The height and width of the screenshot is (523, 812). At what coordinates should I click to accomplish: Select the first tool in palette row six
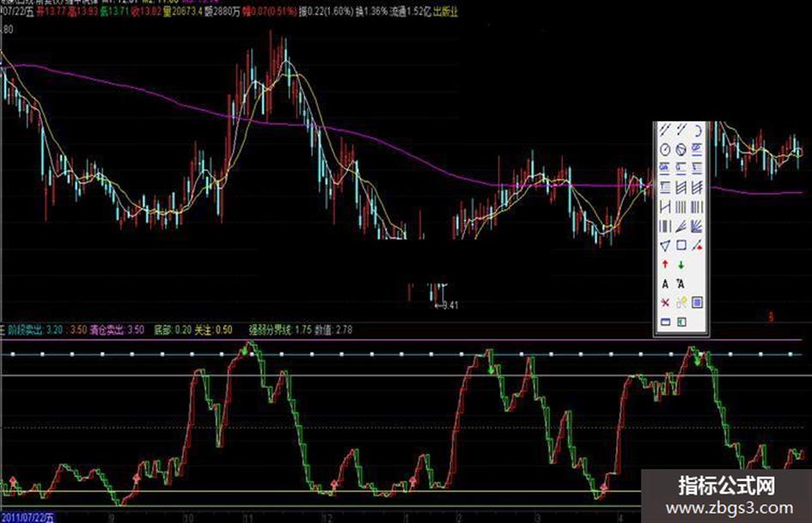(x=665, y=226)
